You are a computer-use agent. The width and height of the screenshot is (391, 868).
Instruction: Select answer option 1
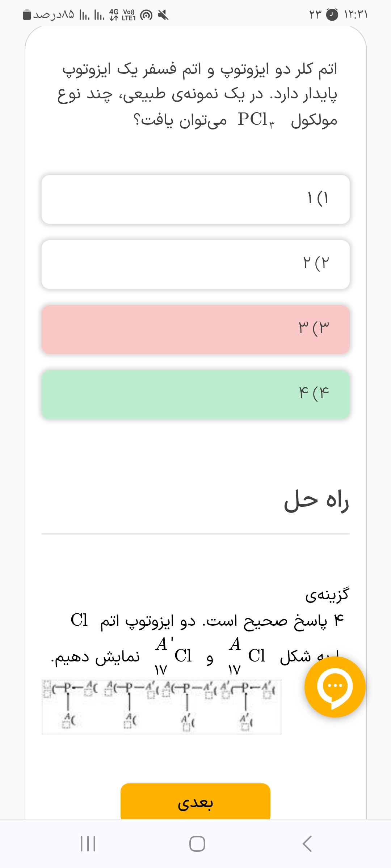(x=195, y=199)
